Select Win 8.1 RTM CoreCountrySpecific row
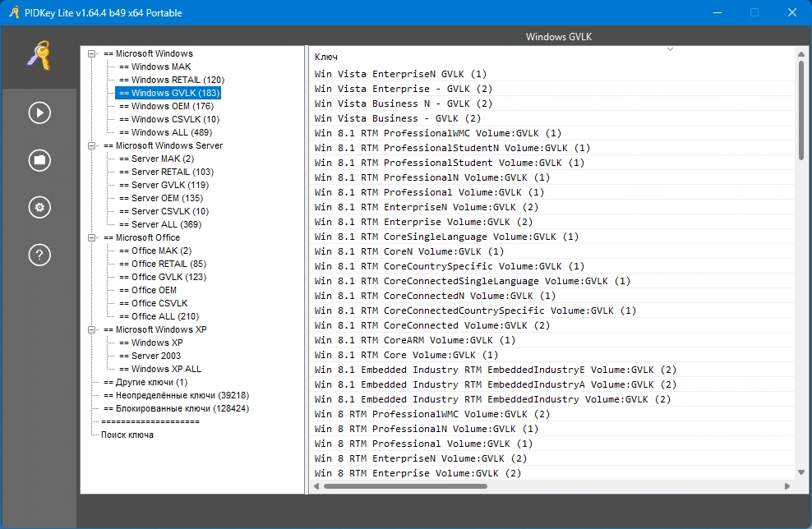 pos(552,266)
